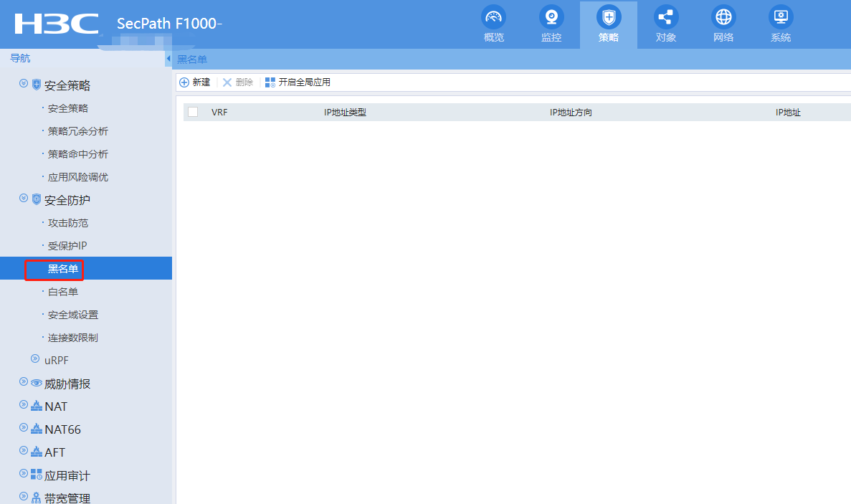Select the 策略 policy shield icon
Screen dimensions: 851x504
coord(609,16)
